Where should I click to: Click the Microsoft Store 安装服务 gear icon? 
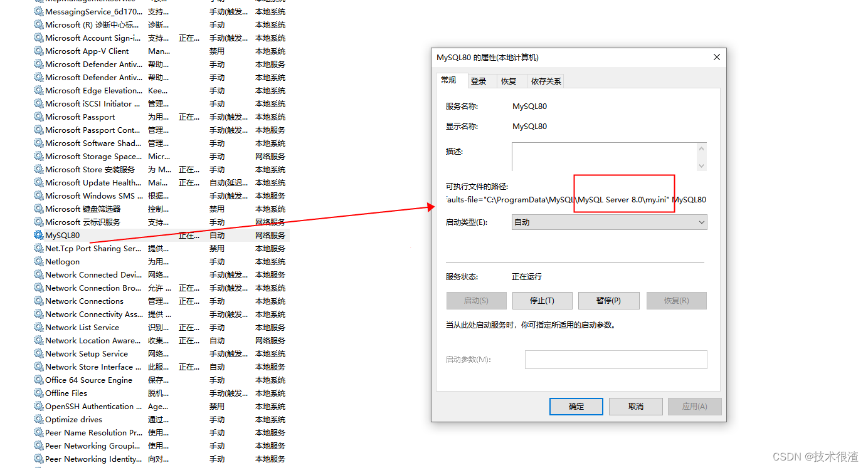click(x=38, y=170)
